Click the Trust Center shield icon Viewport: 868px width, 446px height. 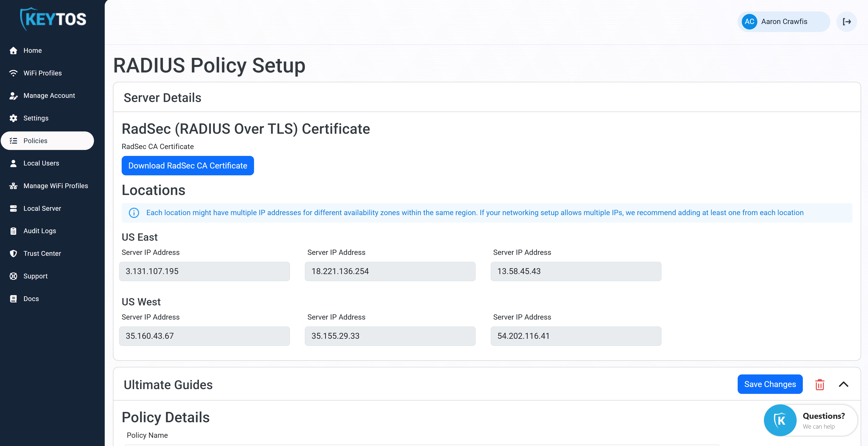point(13,253)
